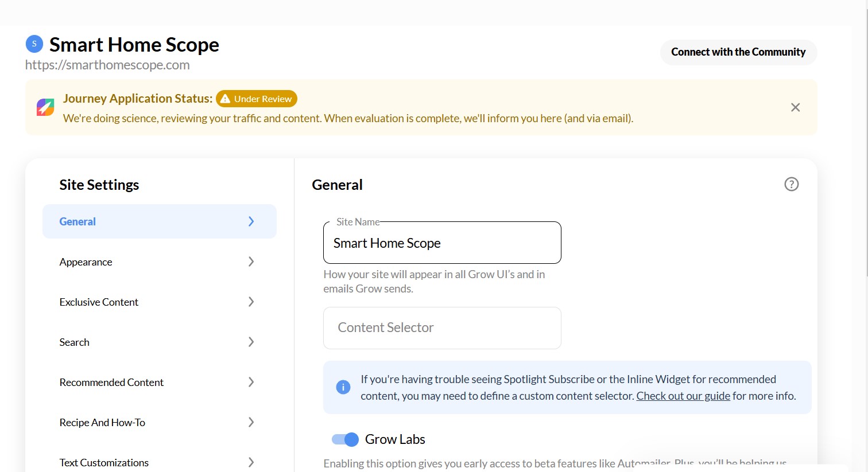Click the Recommended Content chevron arrow

(251, 382)
